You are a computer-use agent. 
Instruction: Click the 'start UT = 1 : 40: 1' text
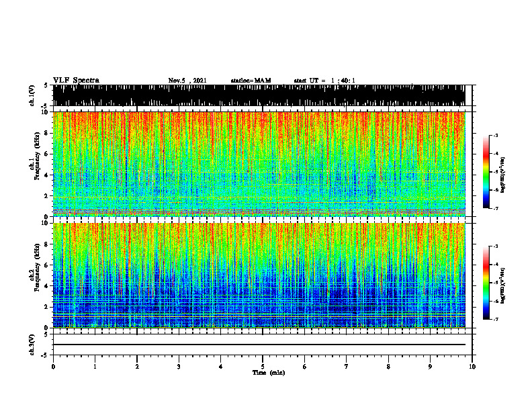click(x=324, y=81)
